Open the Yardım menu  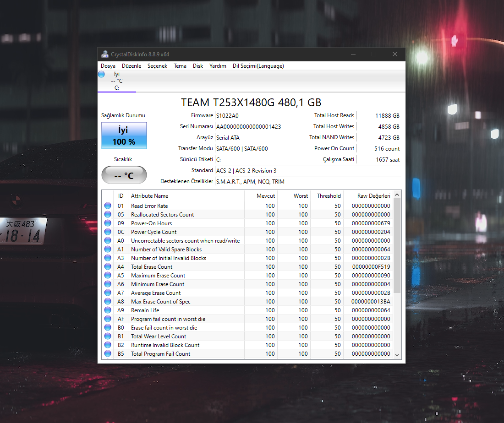coord(218,66)
